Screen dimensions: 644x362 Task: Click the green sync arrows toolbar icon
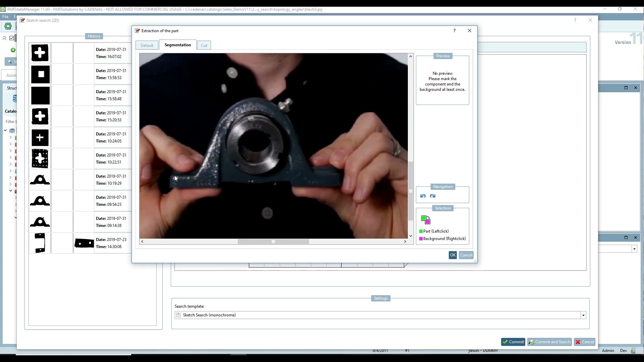8,26
